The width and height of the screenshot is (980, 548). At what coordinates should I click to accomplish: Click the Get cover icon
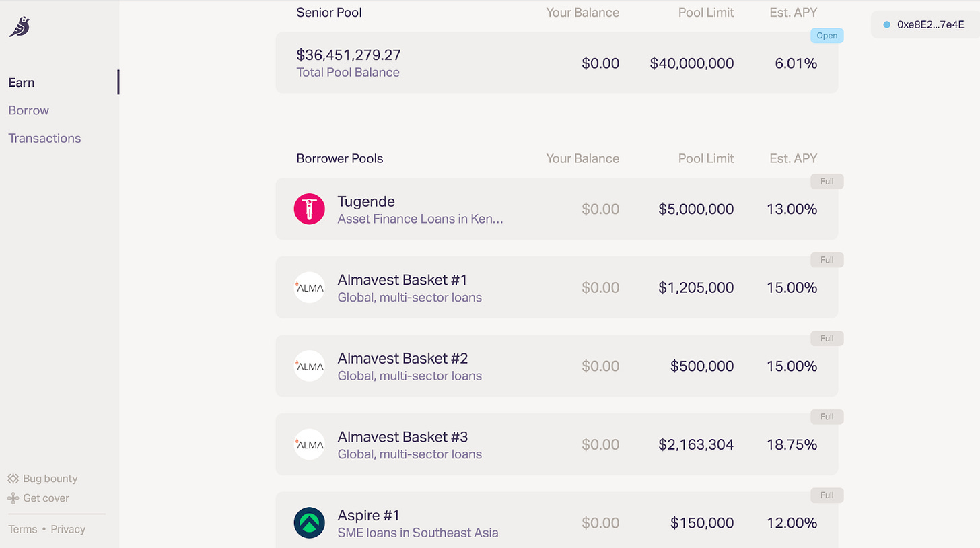[13, 498]
